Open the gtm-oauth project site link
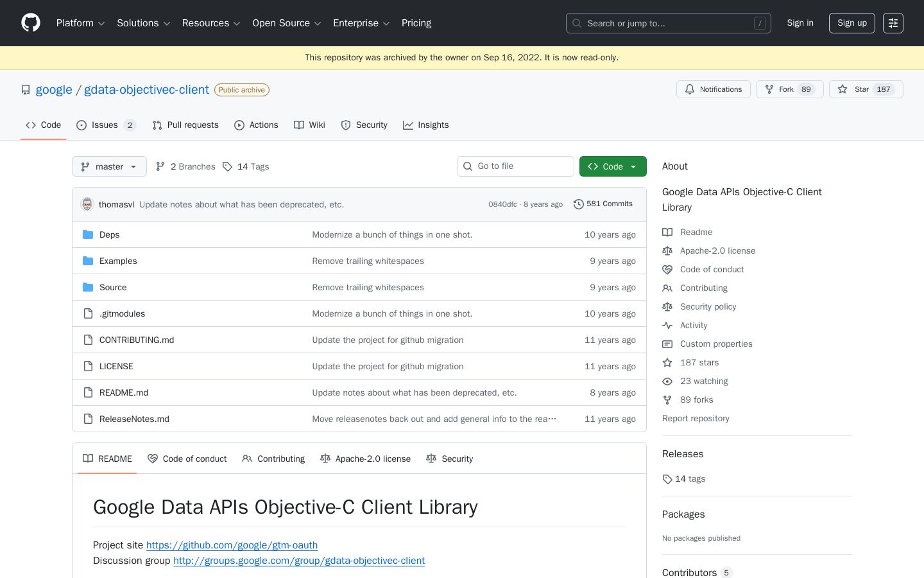924x578 pixels. [232, 545]
